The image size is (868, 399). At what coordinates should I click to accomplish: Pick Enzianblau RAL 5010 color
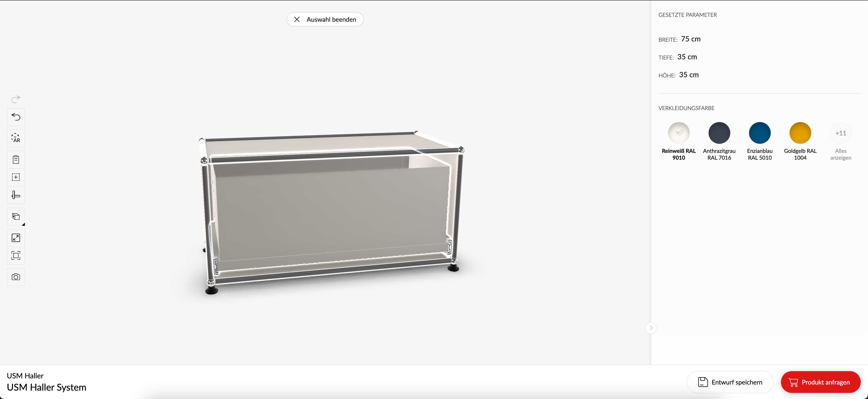click(759, 133)
